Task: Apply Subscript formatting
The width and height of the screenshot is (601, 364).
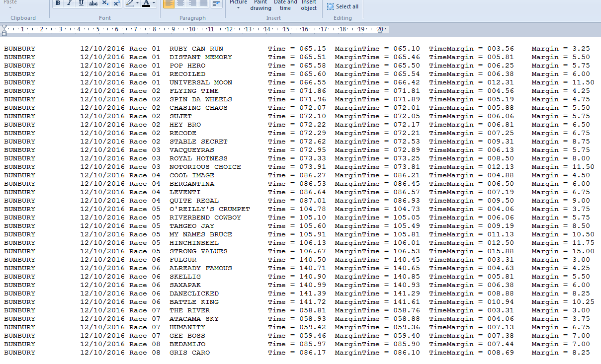Action: tap(105, 3)
